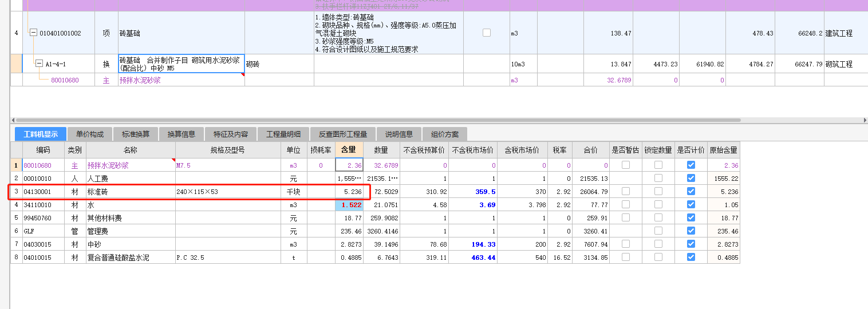The width and height of the screenshot is (868, 309).
Task: Click the 中砂 material name
Action: coord(94,244)
